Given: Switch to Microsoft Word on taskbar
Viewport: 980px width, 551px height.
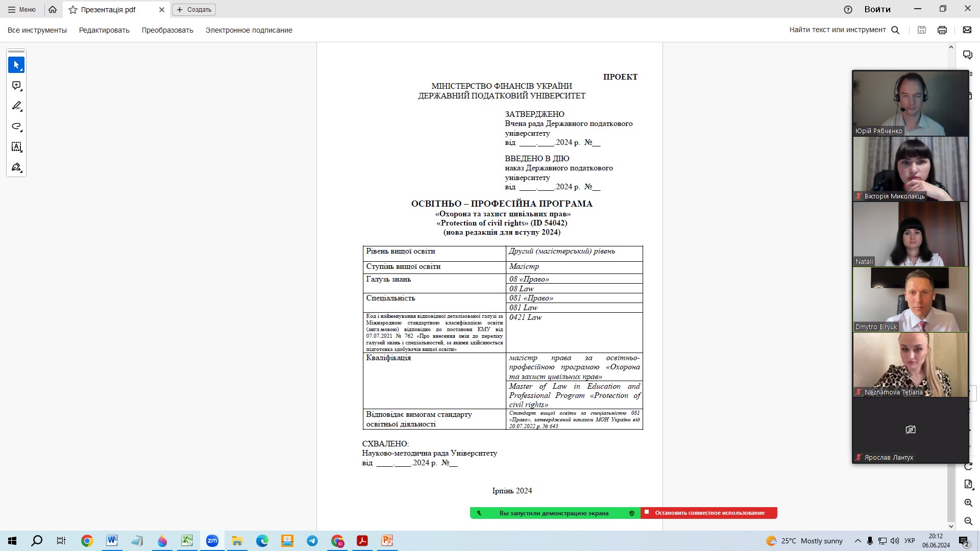Looking at the screenshot, I should (112, 541).
